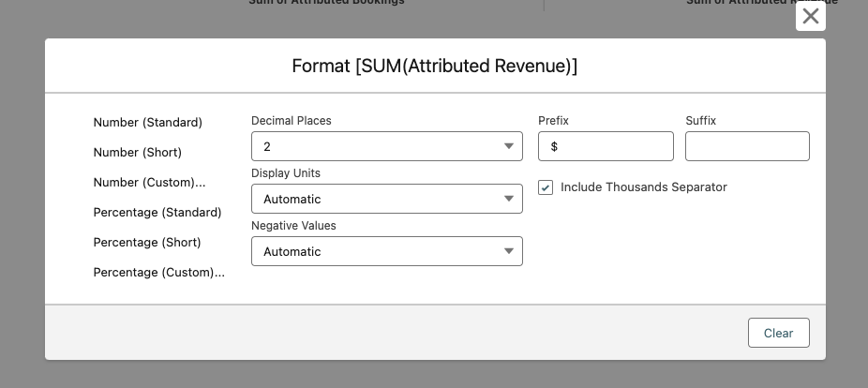The image size is (868, 388).
Task: Pick the Number (Custom)... format option
Action: (149, 183)
